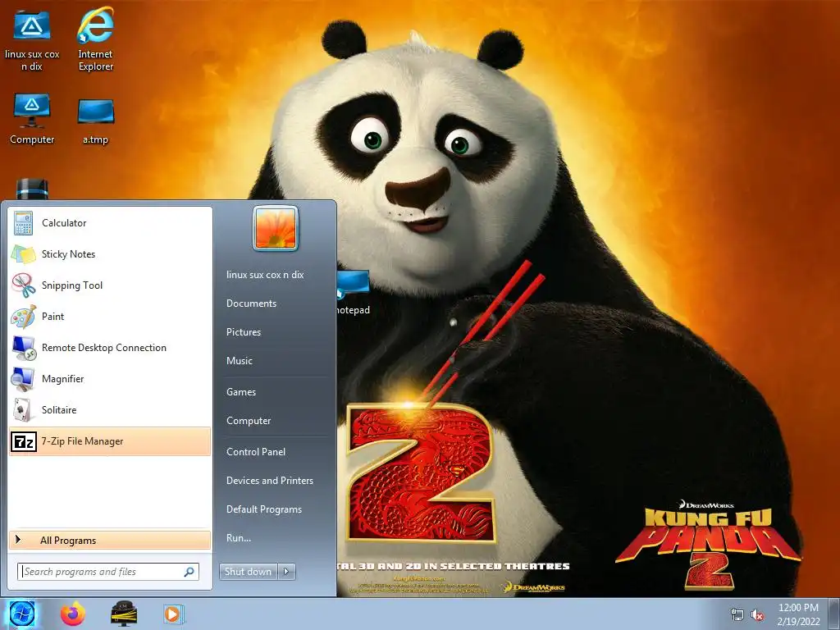Click the muted volume tray icon
The height and width of the screenshot is (630, 840).
757,614
